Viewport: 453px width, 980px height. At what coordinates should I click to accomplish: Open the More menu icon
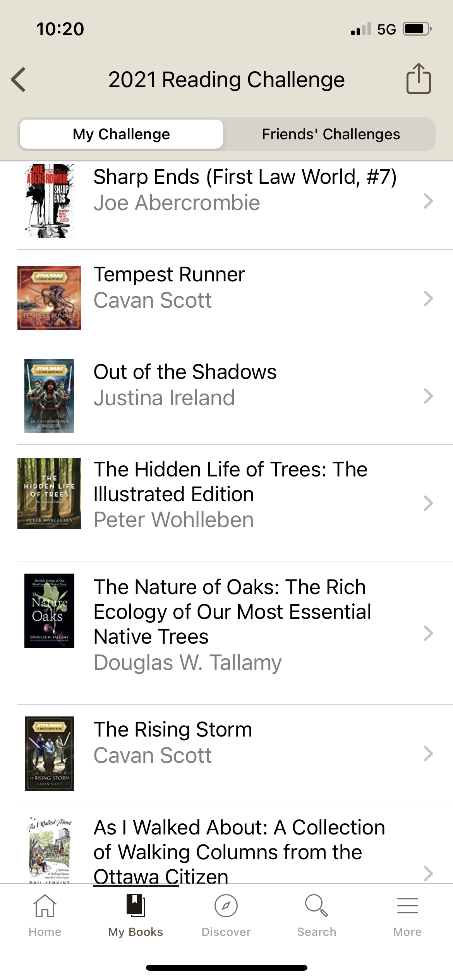(407, 906)
